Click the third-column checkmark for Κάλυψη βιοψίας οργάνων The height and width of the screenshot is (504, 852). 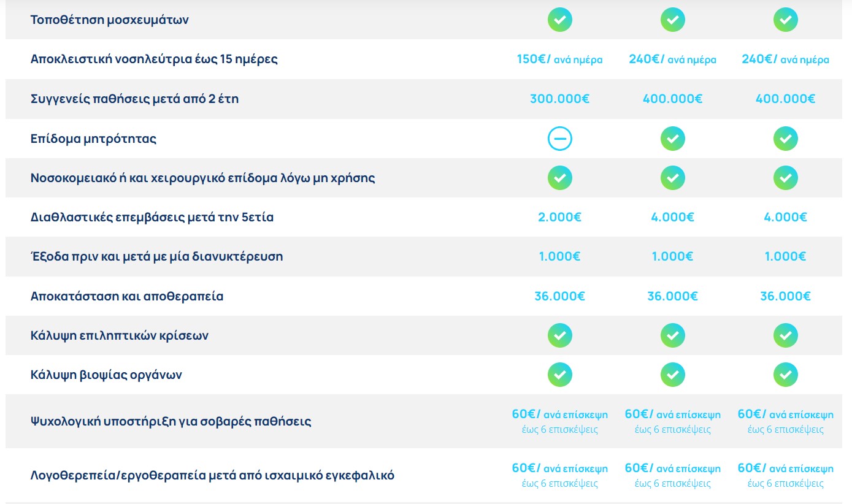click(x=785, y=375)
